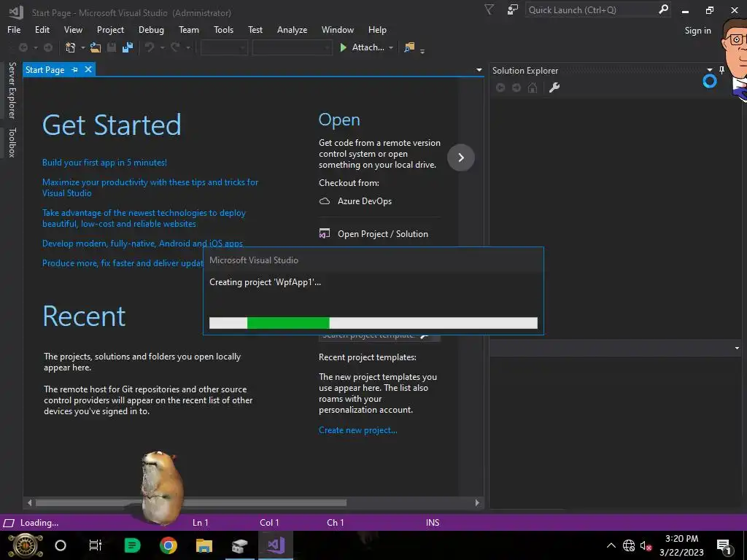The height and width of the screenshot is (560, 747).
Task: Open the Toolbox side tab
Action: 12,142
